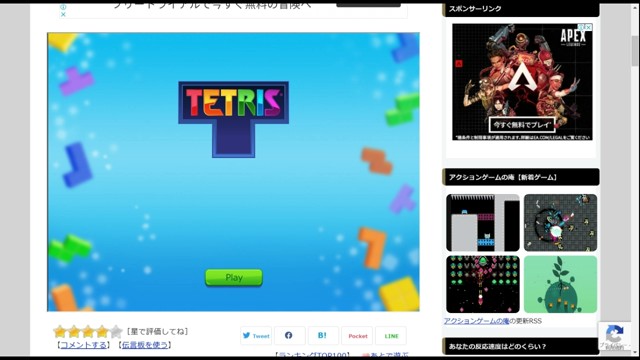Share on Facebook icon button

coord(289,336)
